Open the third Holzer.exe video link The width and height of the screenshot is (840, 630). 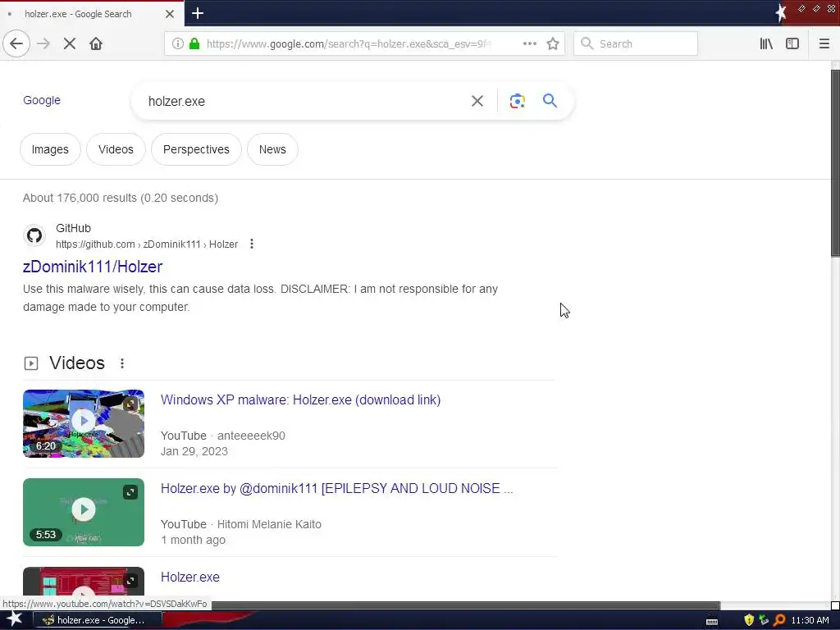click(x=190, y=577)
